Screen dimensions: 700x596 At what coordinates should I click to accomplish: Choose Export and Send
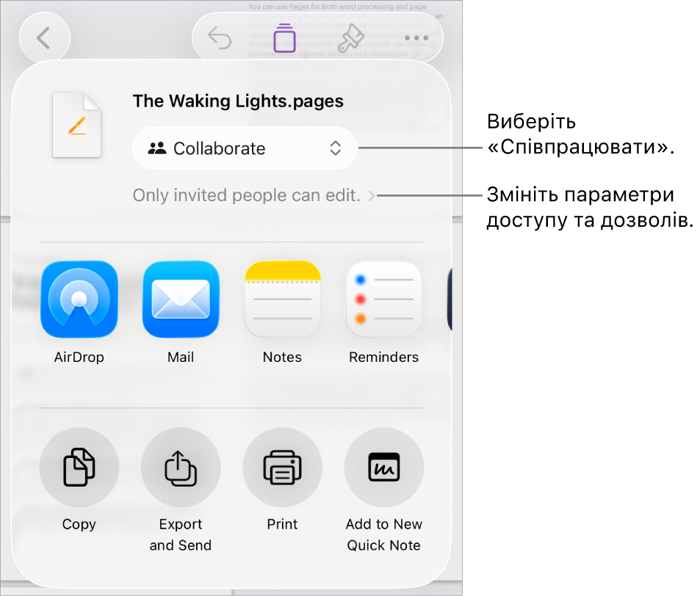tap(181, 467)
